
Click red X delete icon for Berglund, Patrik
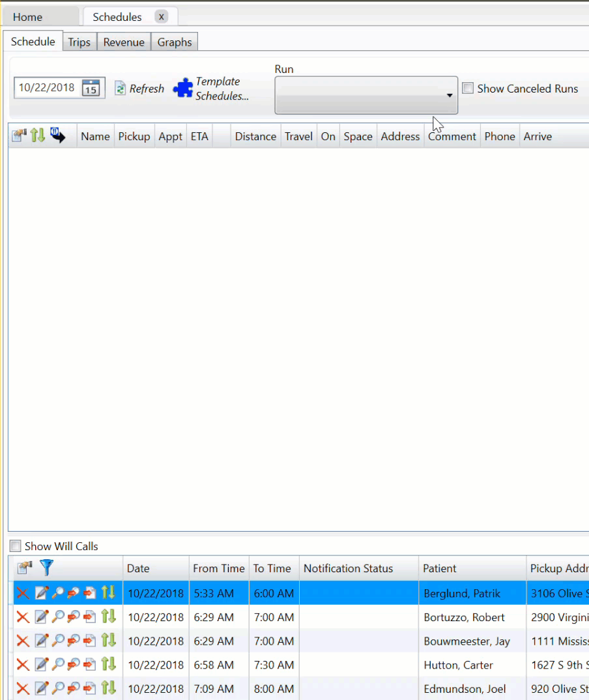pyautogui.click(x=23, y=593)
